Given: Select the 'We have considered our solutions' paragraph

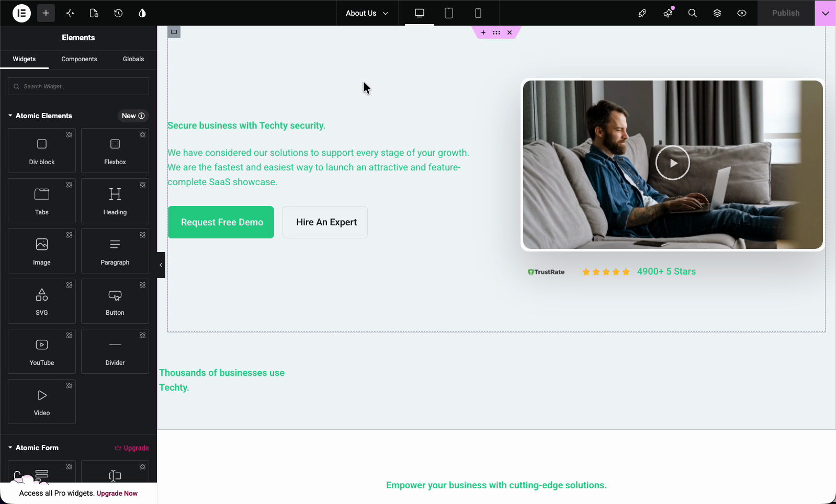Looking at the screenshot, I should (x=318, y=167).
